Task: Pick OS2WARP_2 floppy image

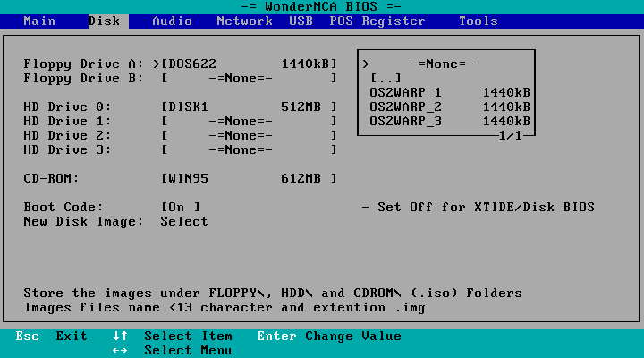Action: (x=450, y=107)
